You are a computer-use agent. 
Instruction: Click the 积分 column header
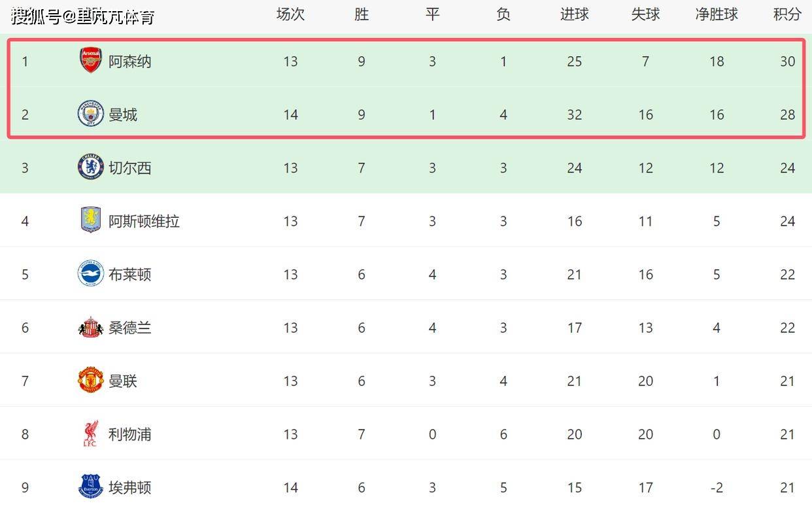pyautogui.click(x=787, y=14)
